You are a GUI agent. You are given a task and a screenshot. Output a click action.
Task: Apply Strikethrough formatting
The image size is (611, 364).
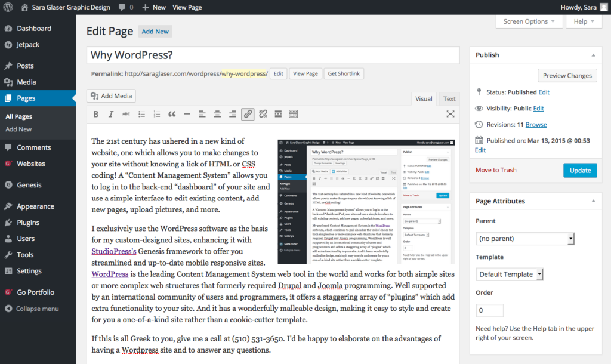[x=126, y=114]
